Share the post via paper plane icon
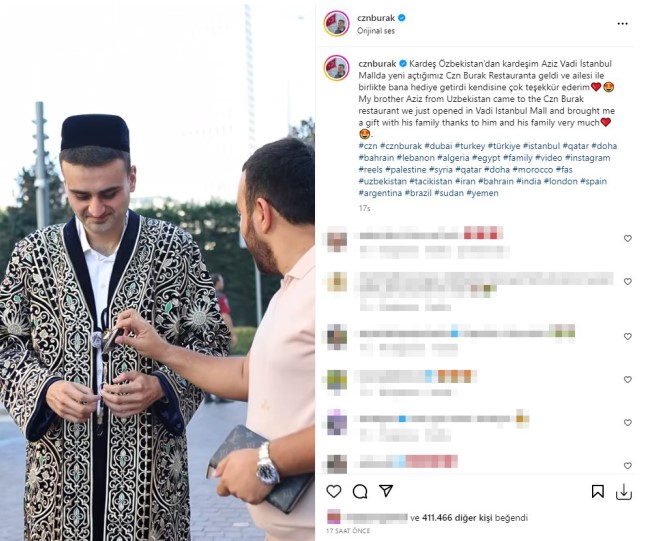The image size is (660, 541). pyautogui.click(x=386, y=491)
